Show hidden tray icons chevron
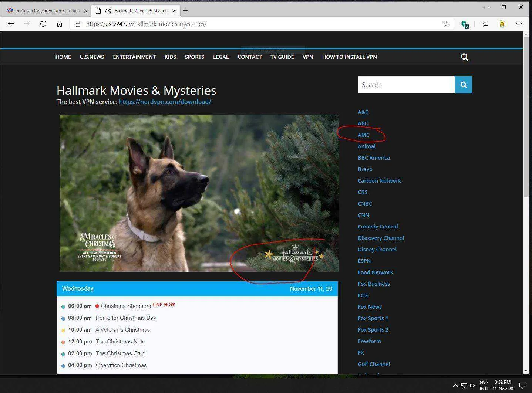The image size is (532, 393). pyautogui.click(x=455, y=386)
